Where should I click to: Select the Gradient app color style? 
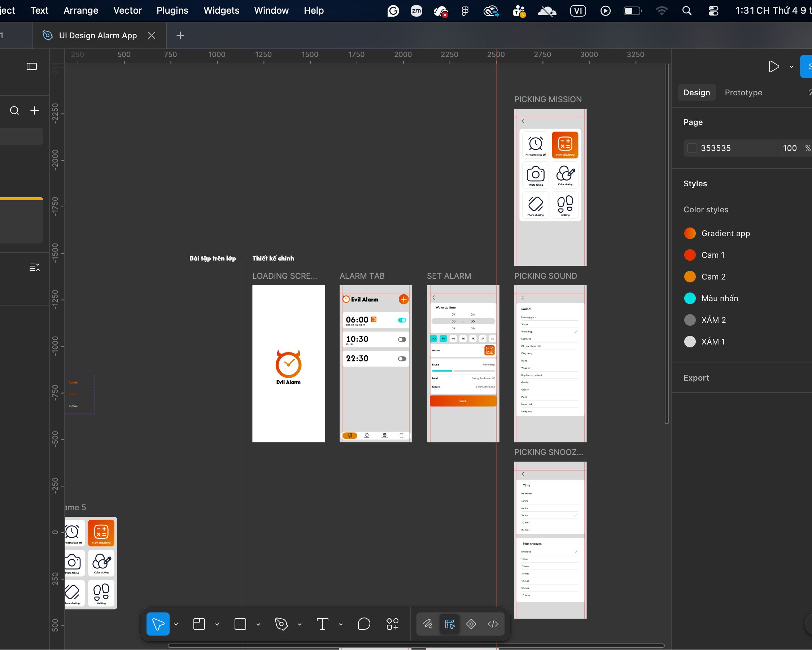click(x=717, y=234)
